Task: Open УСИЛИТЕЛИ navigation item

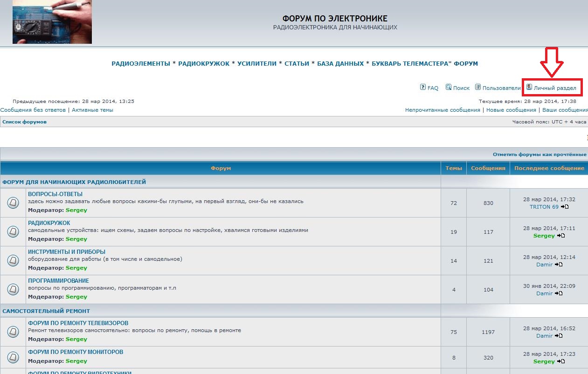Action: click(x=257, y=64)
